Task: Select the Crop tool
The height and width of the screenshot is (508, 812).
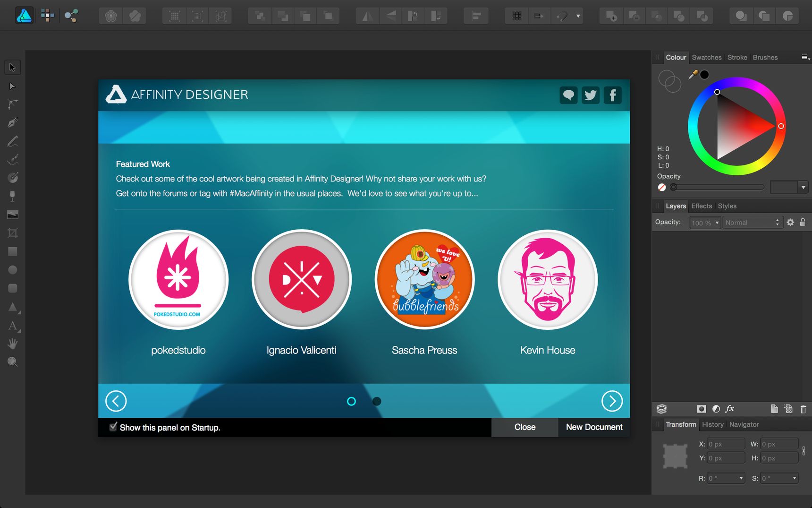Action: [12, 233]
